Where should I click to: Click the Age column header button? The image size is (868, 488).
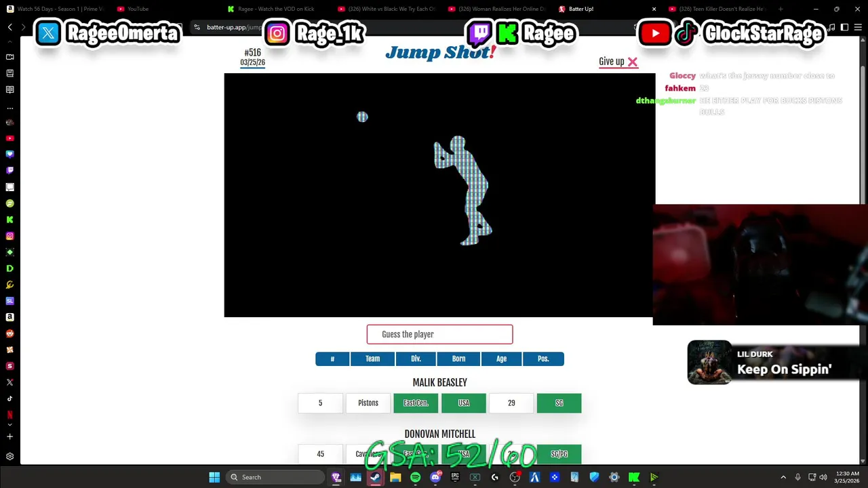point(501,359)
